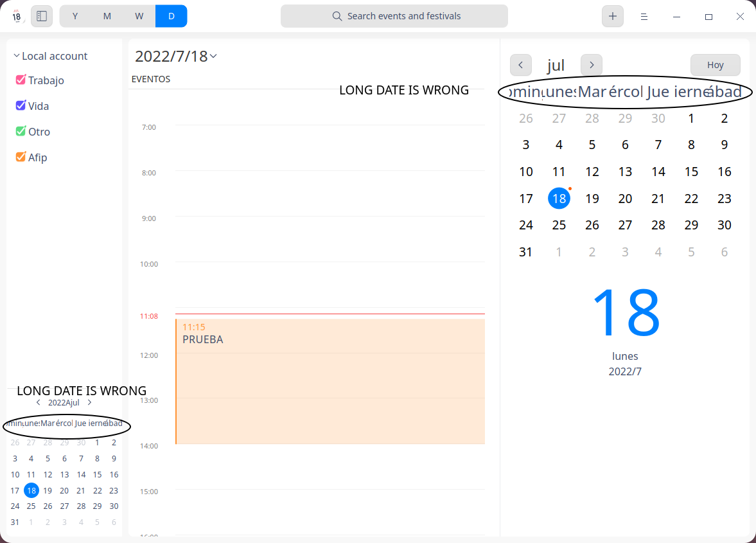Close the calendar window
Screen dimensions: 756x543
click(x=740, y=17)
